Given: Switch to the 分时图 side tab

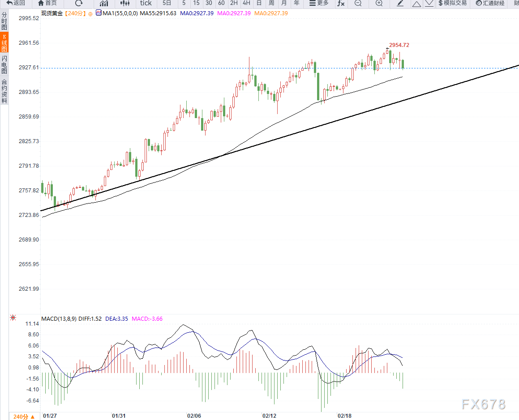Looking at the screenshot, I should coord(4,21).
